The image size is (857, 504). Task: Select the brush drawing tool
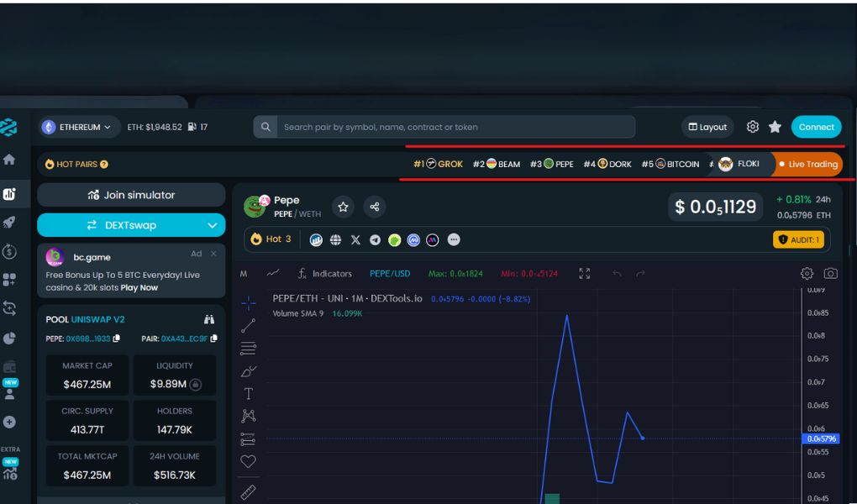(248, 371)
